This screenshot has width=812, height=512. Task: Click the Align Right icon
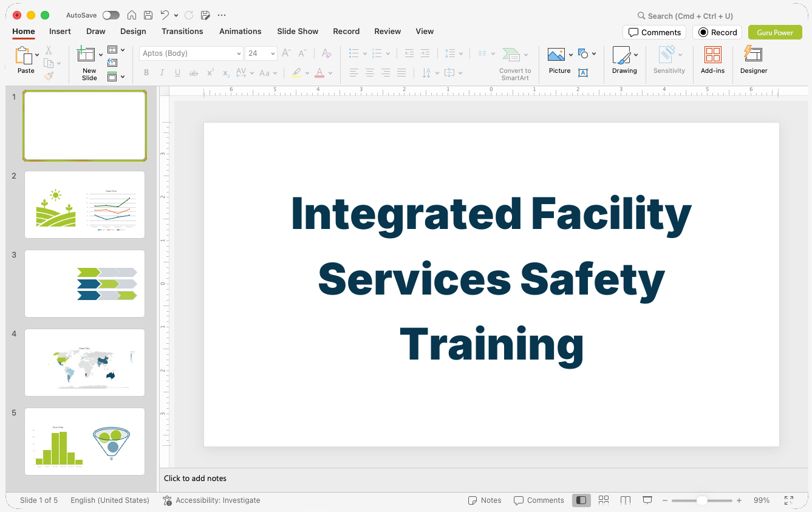click(386, 73)
